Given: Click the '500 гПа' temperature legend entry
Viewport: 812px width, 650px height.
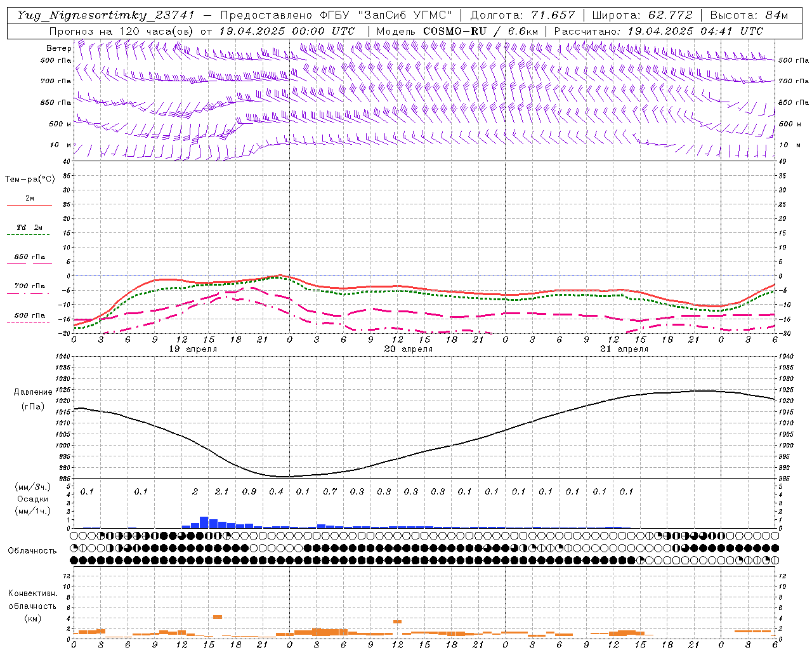Looking at the screenshot, I should [x=29, y=315].
